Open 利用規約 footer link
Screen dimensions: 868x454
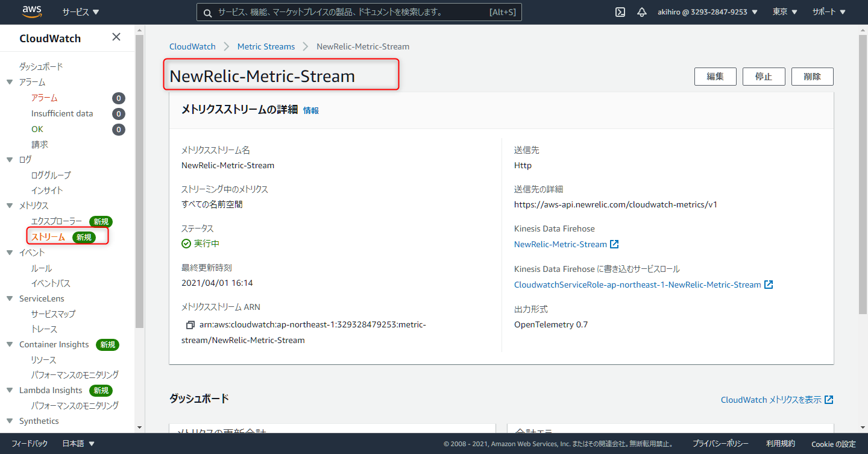click(781, 444)
